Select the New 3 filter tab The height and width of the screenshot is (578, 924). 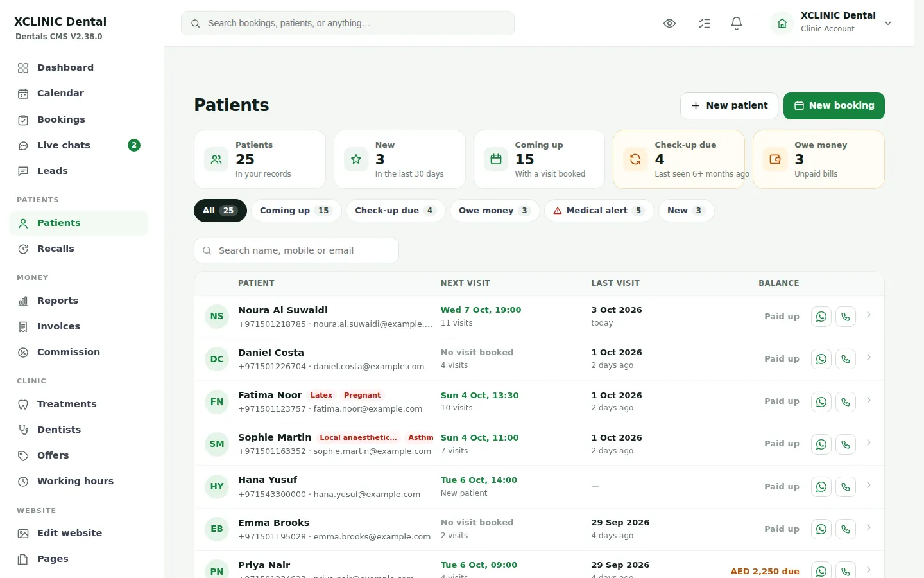(686, 211)
